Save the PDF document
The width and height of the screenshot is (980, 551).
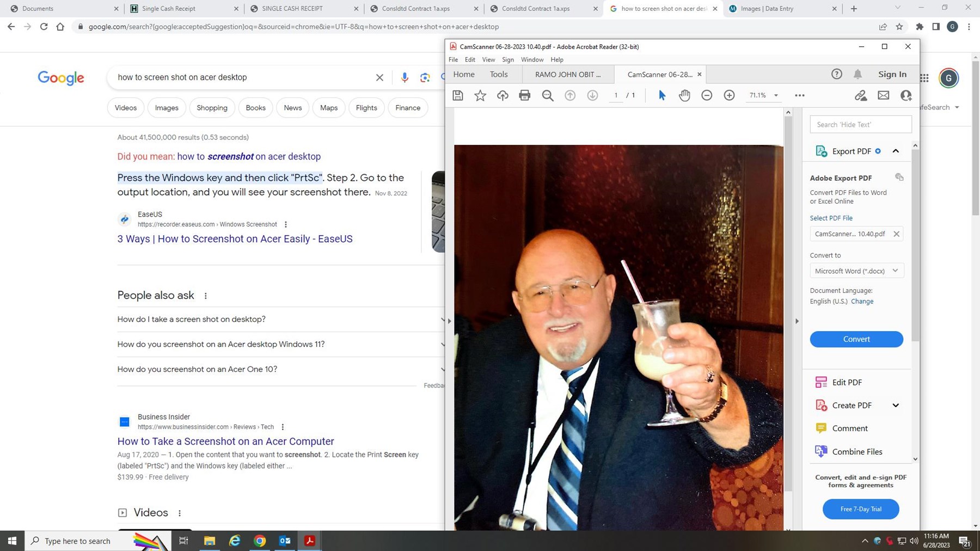pos(457,95)
